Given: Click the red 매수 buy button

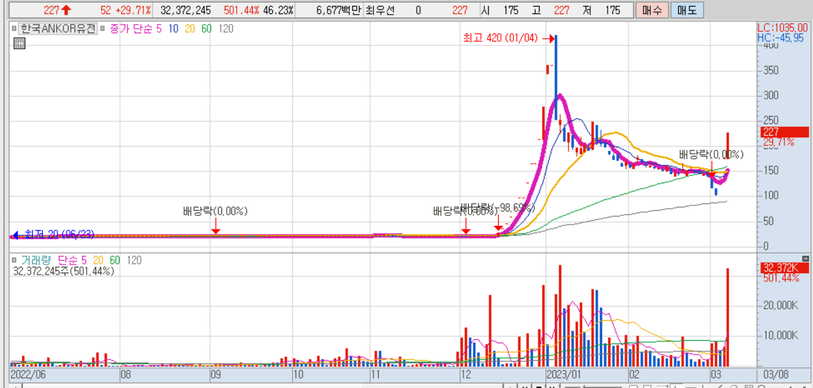Looking at the screenshot, I should [x=651, y=9].
